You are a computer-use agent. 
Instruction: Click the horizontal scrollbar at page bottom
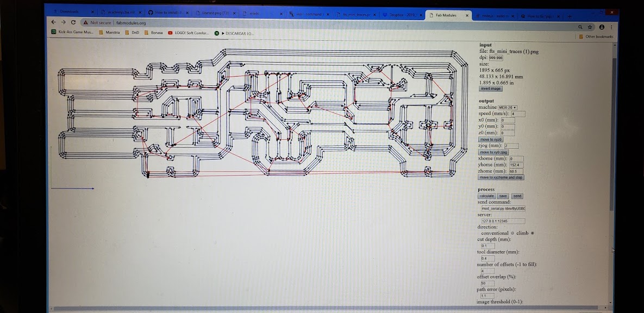point(324,308)
